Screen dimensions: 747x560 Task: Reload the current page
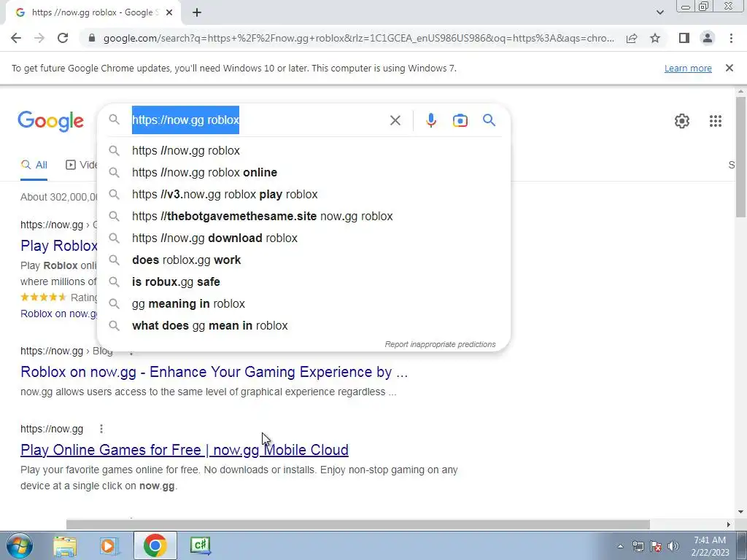point(63,38)
